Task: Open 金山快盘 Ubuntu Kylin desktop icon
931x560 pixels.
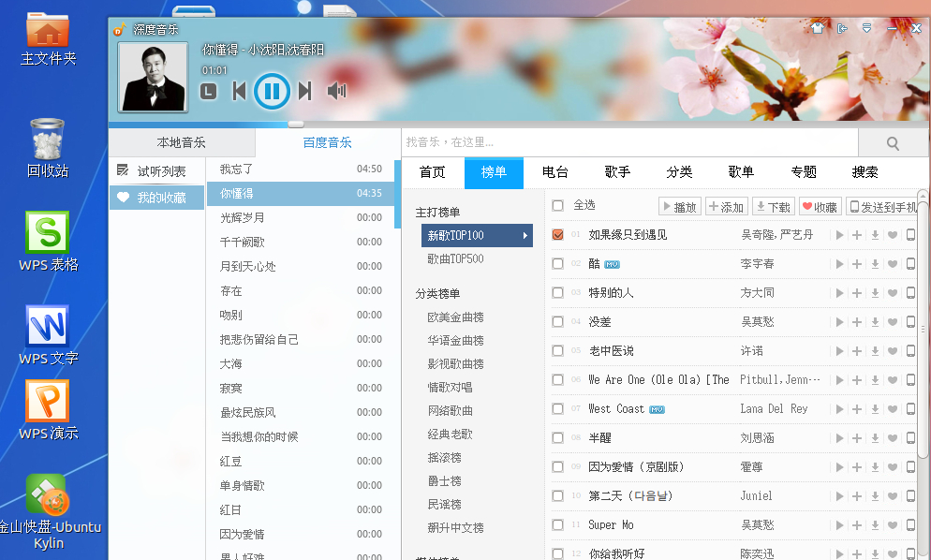Action: click(x=48, y=512)
